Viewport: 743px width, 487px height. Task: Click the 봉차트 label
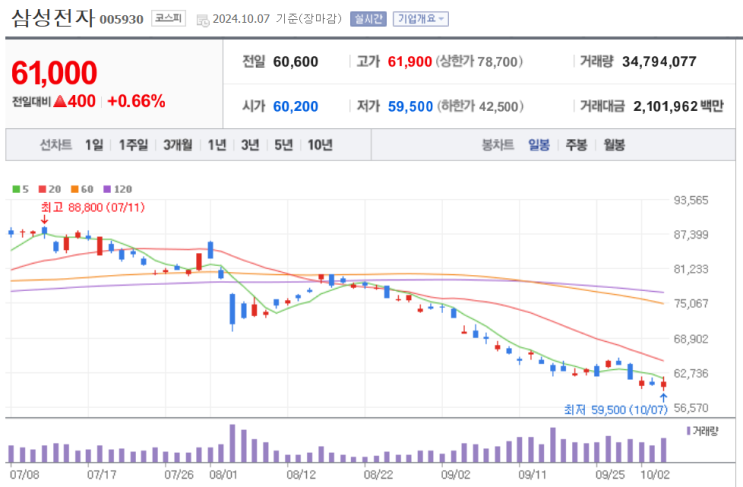498,144
